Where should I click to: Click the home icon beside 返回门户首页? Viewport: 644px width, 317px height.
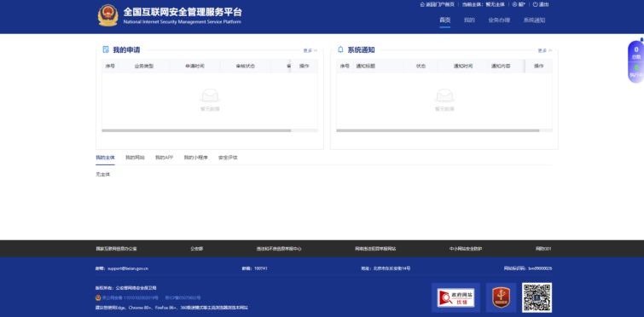[422, 4]
